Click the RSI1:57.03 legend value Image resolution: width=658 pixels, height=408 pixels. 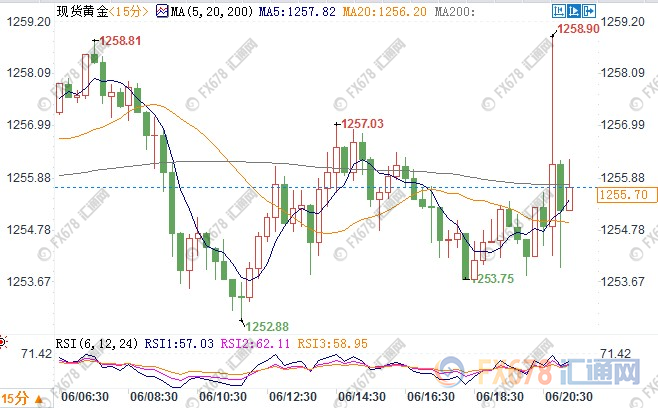(x=181, y=342)
